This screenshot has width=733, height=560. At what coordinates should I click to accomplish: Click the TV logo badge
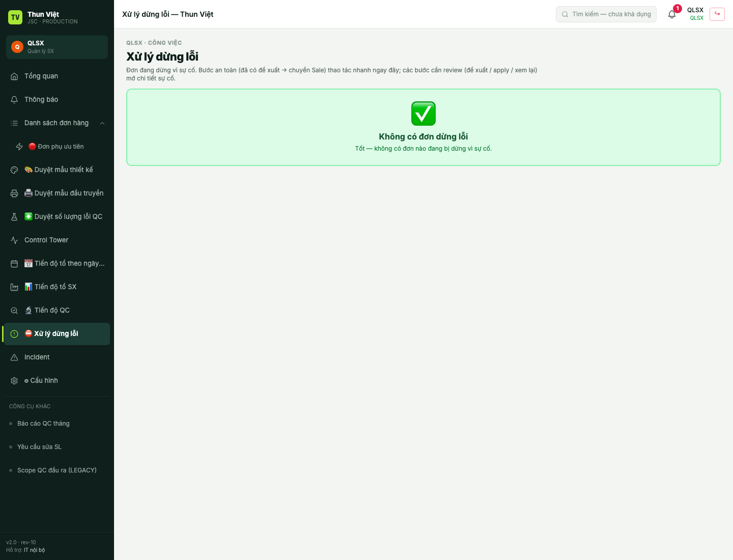15,17
